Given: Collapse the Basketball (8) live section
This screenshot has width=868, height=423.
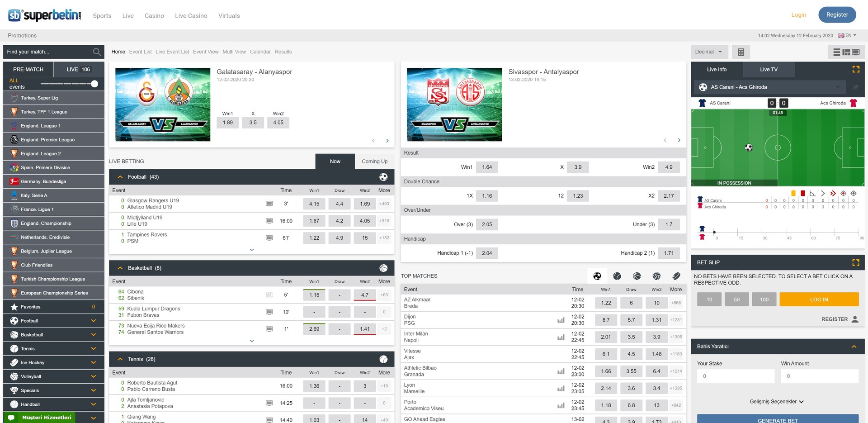Looking at the screenshot, I should pyautogui.click(x=120, y=268).
